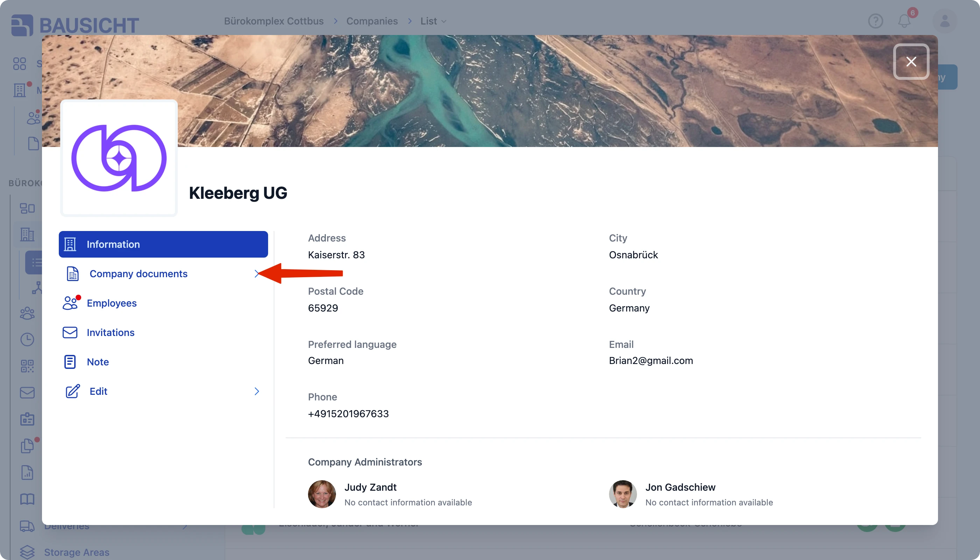
Task: Close the Kleeberg UG company modal
Action: coord(911,62)
